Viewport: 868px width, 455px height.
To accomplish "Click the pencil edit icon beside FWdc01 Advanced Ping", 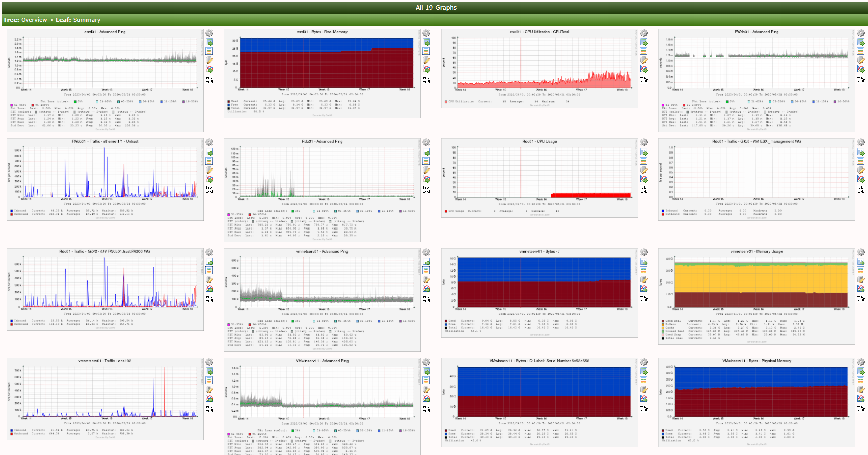I will 861,60.
